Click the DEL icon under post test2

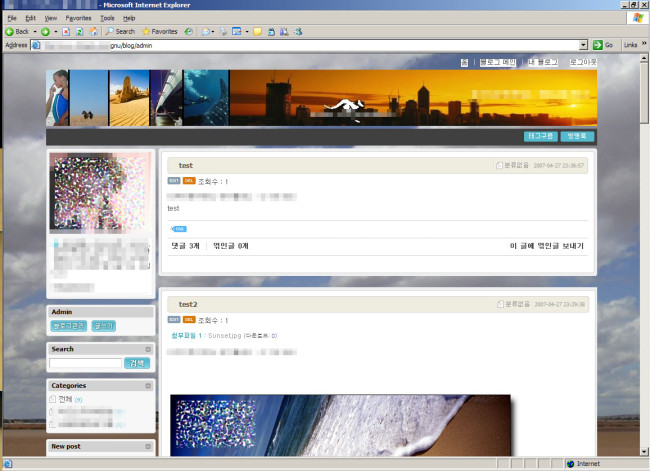[x=189, y=320]
